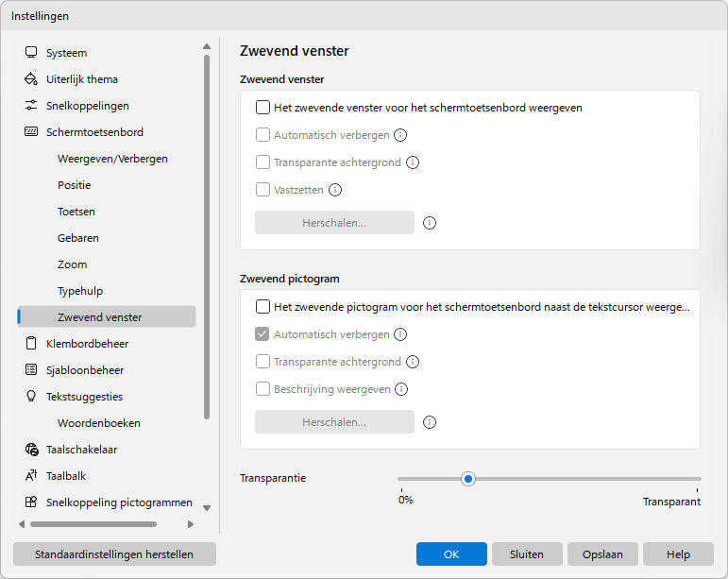Image resolution: width=728 pixels, height=579 pixels.
Task: Open Help button
Action: tap(678, 554)
